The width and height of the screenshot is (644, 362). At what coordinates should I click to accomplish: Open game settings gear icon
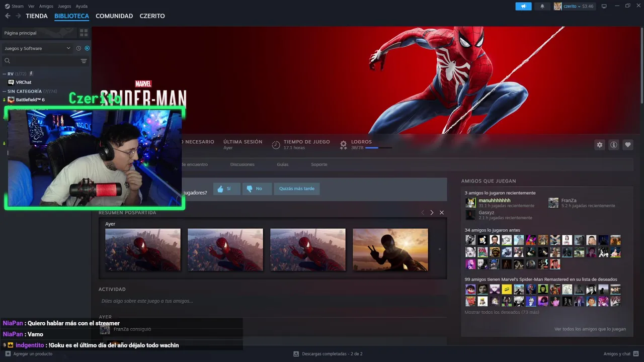[600, 145]
